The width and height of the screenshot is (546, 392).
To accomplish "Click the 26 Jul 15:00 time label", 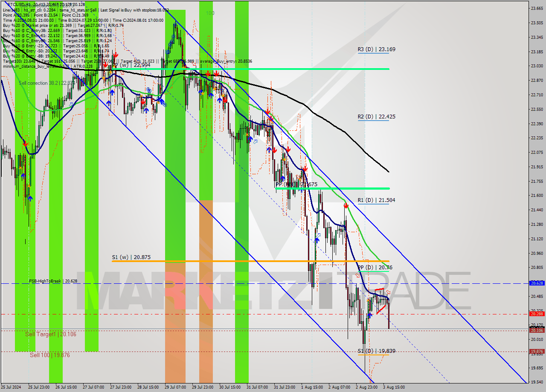I will click(x=66, y=387).
